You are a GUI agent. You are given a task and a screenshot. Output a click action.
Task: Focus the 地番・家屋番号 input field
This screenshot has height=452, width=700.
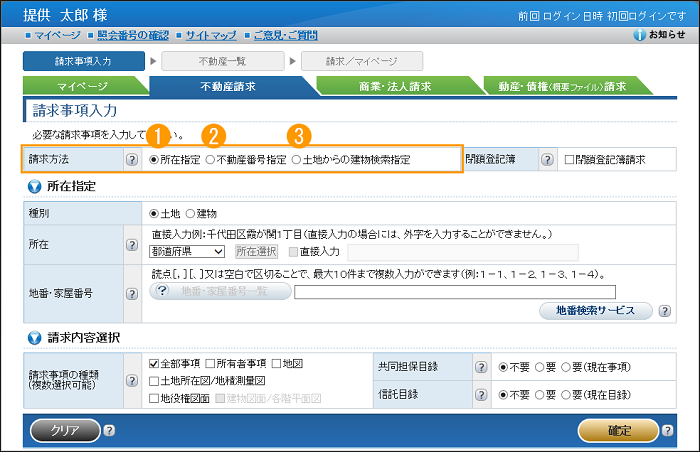(455, 292)
